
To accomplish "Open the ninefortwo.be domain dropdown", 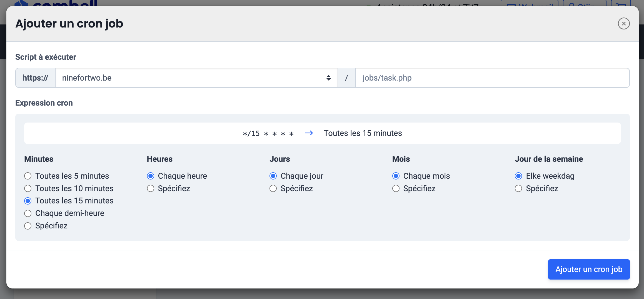I will 196,78.
